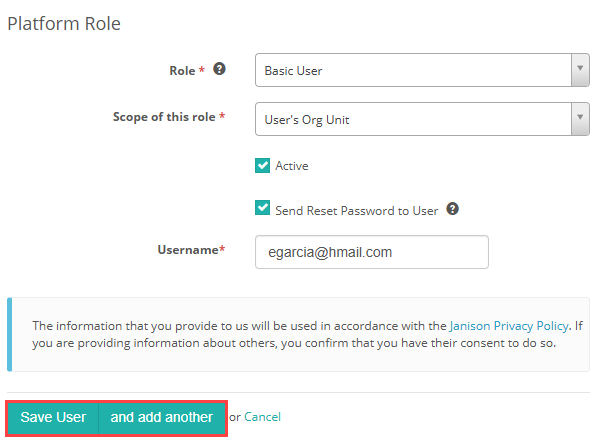Expand the Scope of this role arrow
Image resolution: width=600 pixels, height=448 pixels.
tap(580, 120)
